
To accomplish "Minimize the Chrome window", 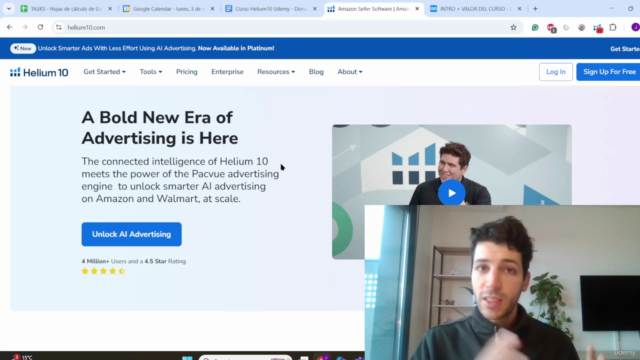I will click(x=611, y=9).
